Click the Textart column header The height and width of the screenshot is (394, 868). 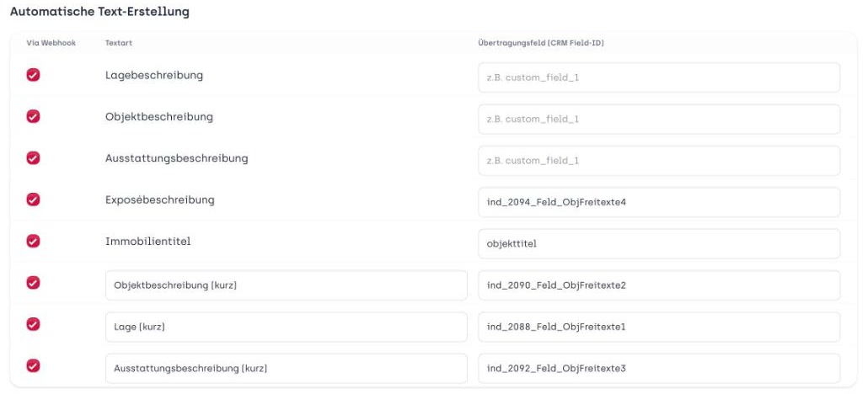(119, 43)
